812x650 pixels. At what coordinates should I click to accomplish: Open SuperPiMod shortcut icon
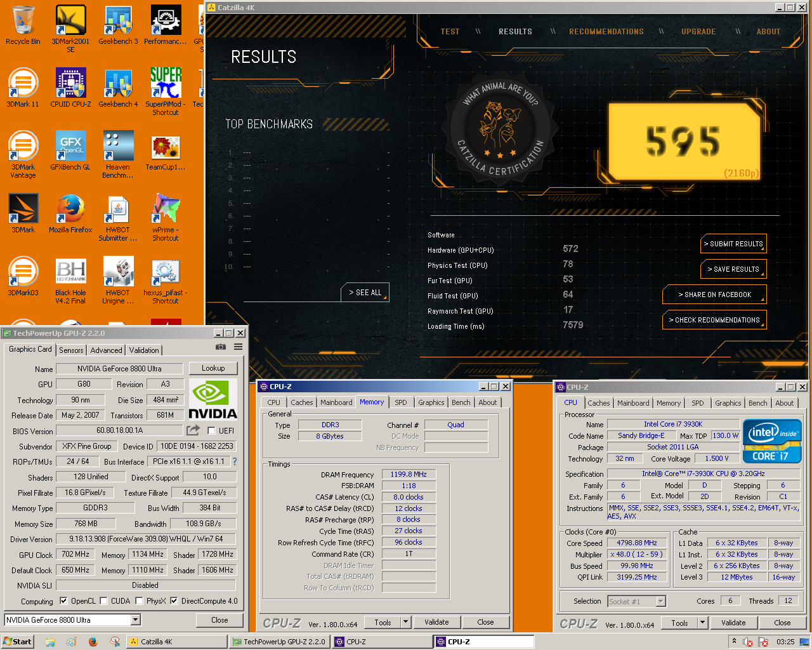166,92
